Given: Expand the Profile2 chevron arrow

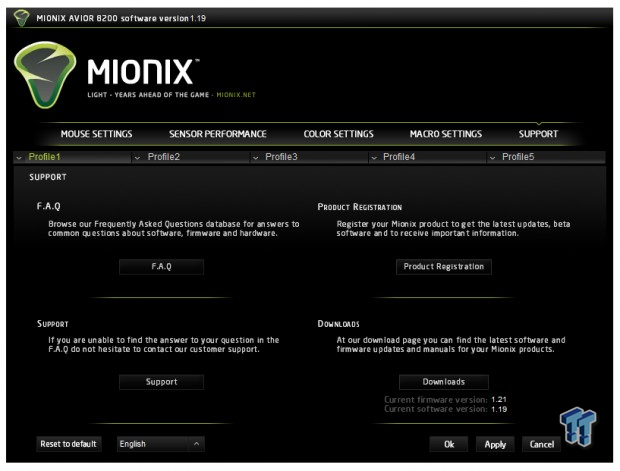Looking at the screenshot, I should point(137,158).
